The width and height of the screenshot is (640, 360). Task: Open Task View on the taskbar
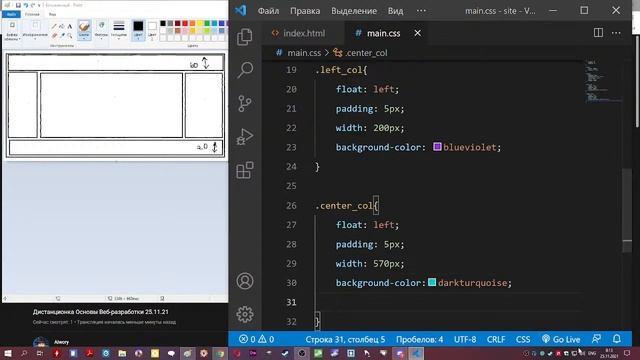tap(40, 353)
